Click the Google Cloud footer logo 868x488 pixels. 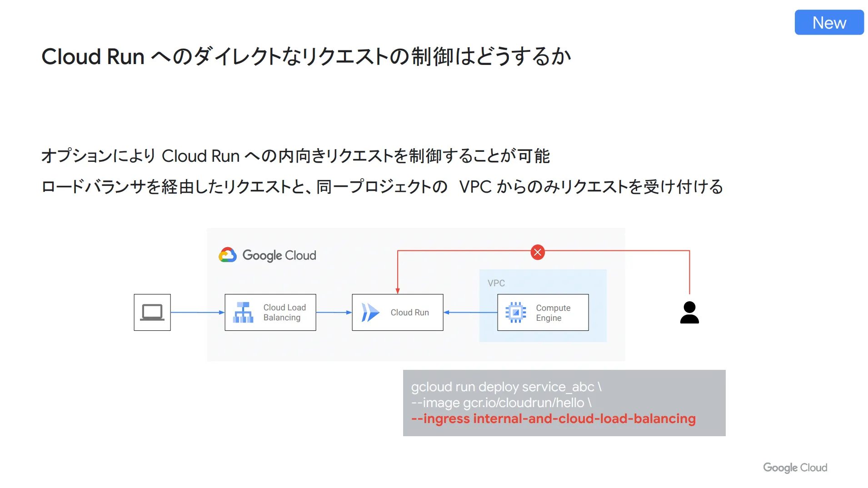pyautogui.click(x=795, y=468)
